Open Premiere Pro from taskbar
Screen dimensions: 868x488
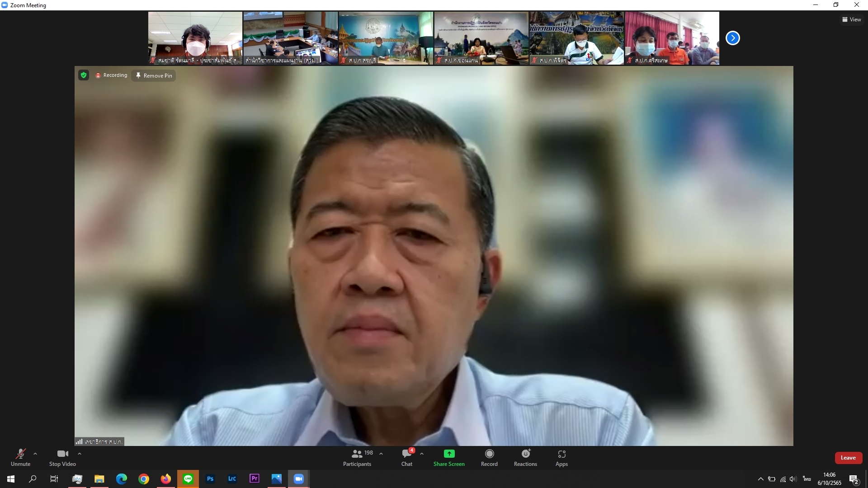[x=255, y=479]
